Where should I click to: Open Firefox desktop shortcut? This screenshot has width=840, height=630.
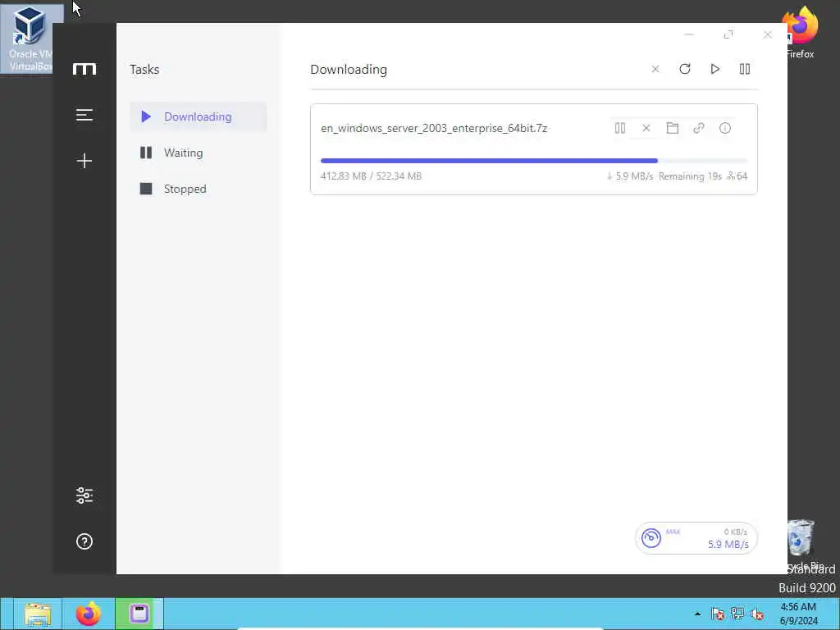[x=801, y=32]
